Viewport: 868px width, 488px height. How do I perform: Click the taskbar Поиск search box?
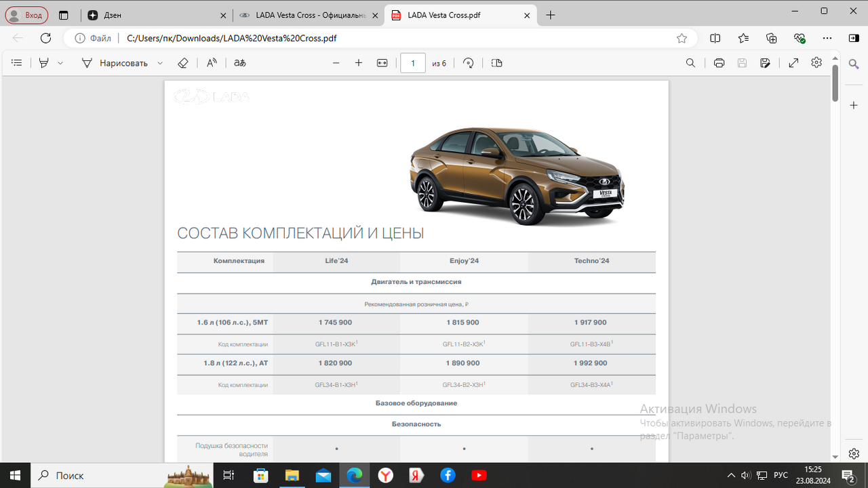click(122, 476)
